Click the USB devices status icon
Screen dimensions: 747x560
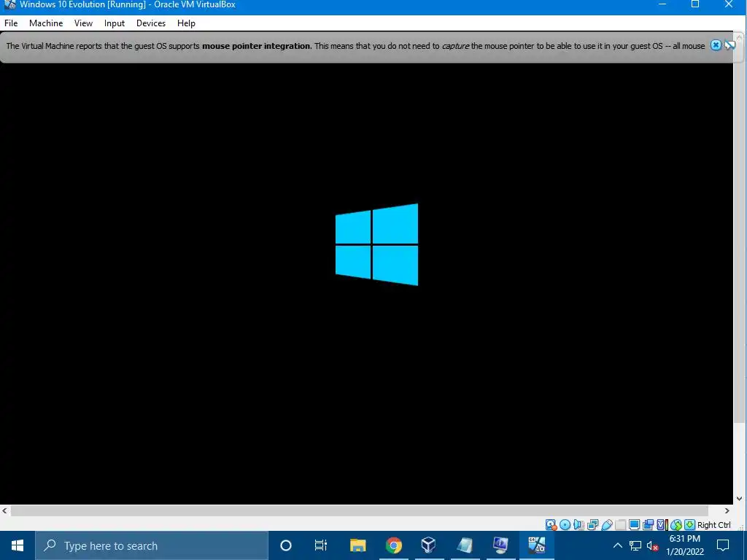pos(607,525)
